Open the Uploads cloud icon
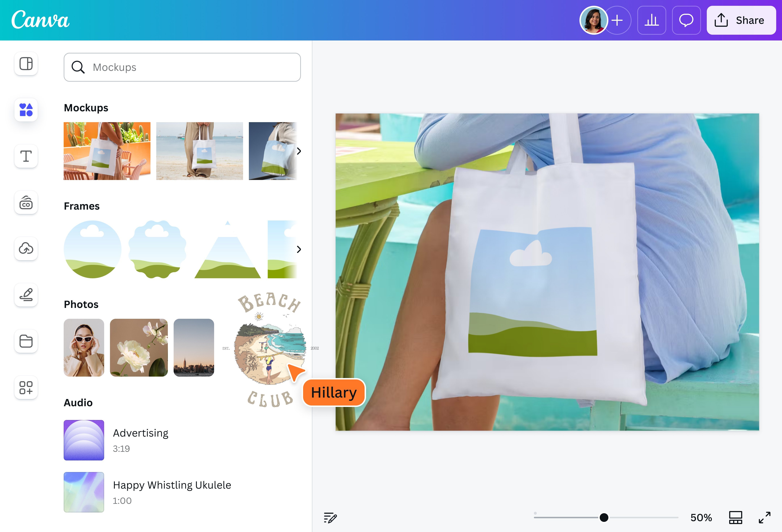This screenshot has height=532, width=782. 26,248
